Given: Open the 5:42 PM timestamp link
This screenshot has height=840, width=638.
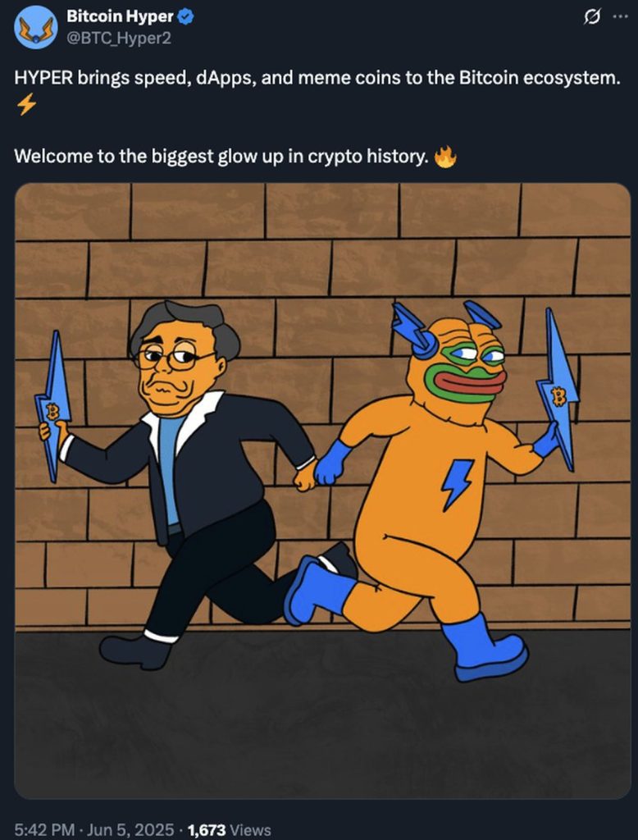Looking at the screenshot, I should coord(44,830).
